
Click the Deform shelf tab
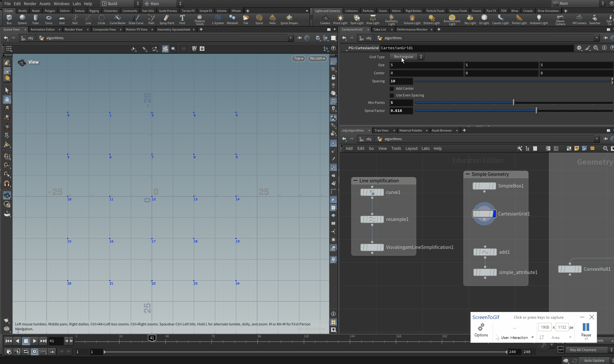click(x=65, y=11)
